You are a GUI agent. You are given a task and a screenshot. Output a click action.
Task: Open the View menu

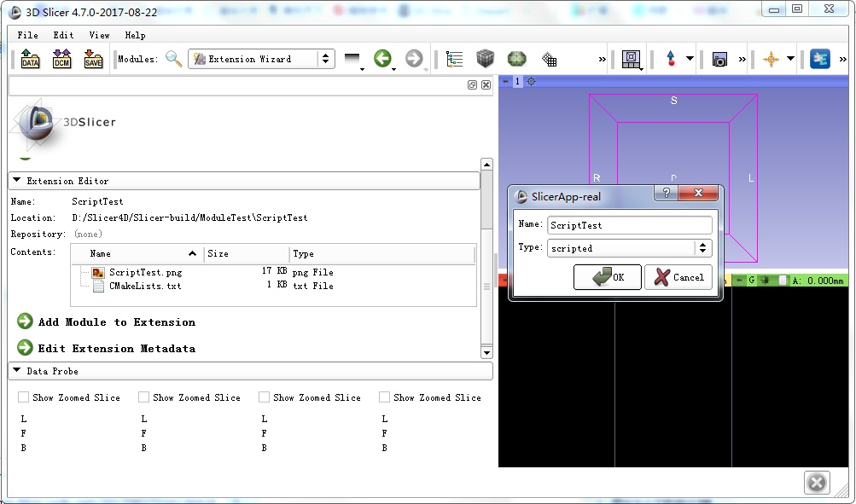[x=99, y=35]
